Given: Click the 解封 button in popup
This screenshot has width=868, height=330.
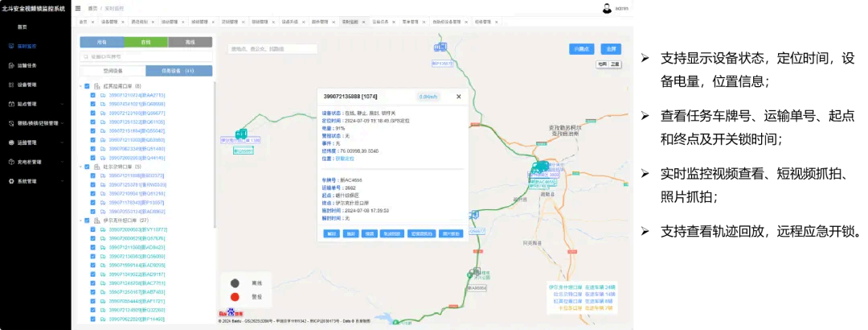Looking at the screenshot, I should [332, 234].
